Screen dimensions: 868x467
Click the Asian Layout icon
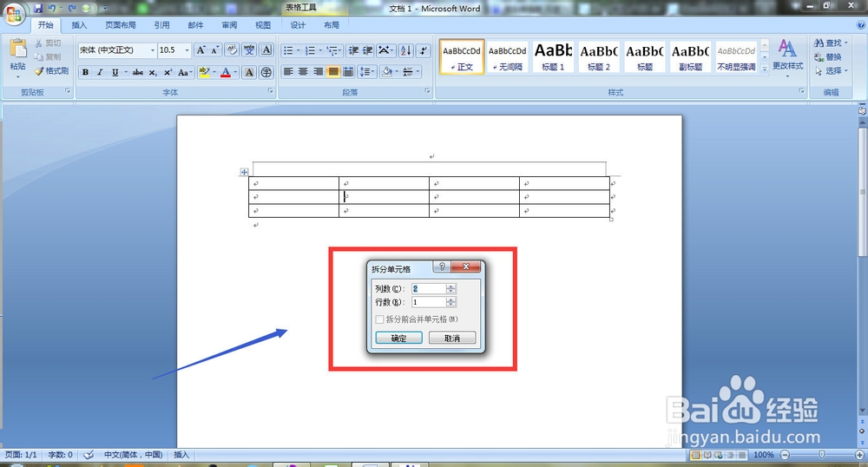[x=385, y=50]
